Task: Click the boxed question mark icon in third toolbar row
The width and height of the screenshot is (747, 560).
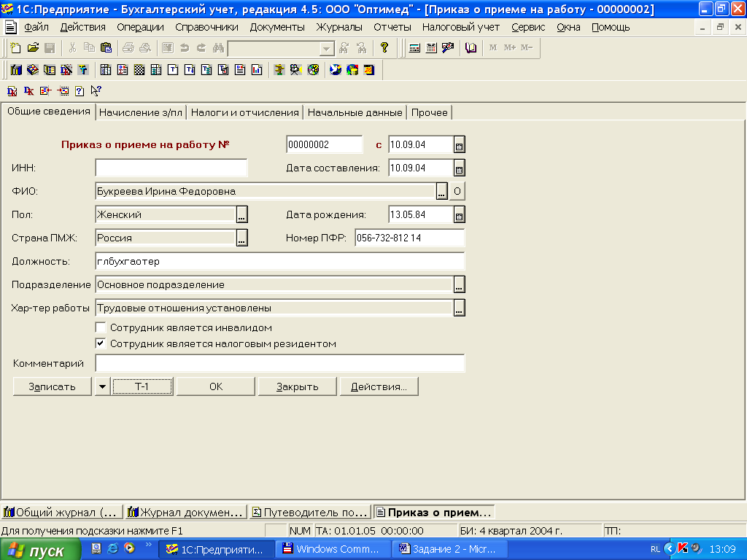Action: 80,91
